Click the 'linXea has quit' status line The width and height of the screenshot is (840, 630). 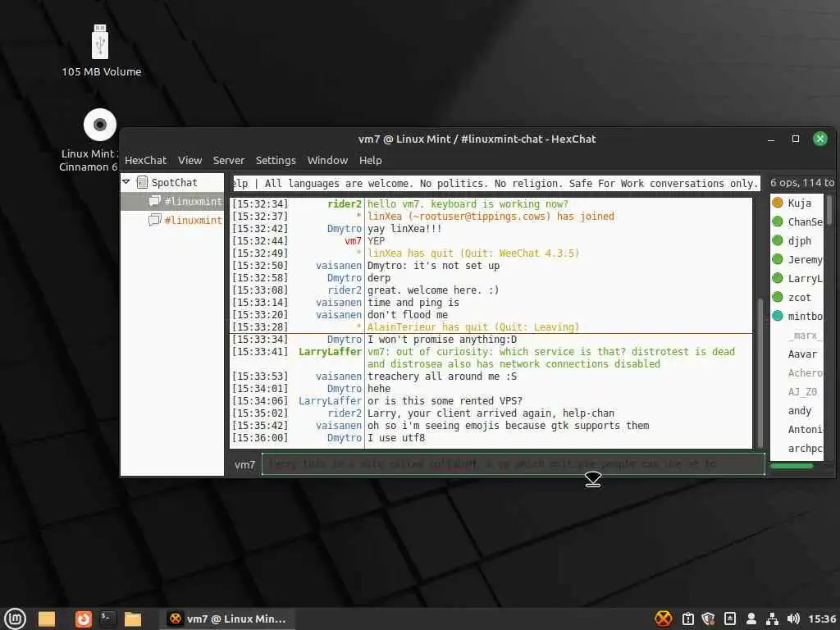pos(473,253)
